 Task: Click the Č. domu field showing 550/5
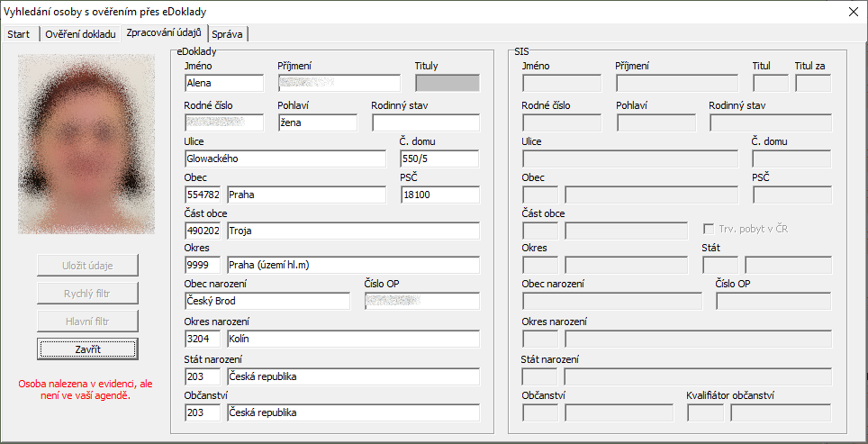coord(439,159)
